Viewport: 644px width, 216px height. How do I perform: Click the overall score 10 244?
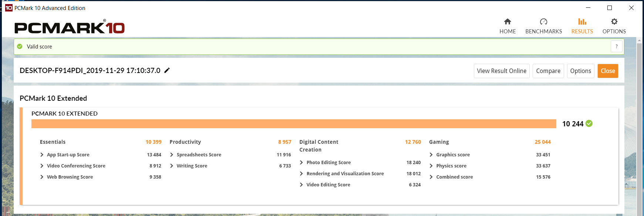point(573,124)
